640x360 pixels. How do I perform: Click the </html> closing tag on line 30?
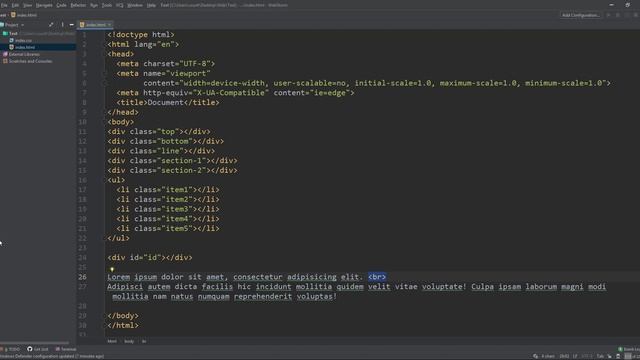123,326
